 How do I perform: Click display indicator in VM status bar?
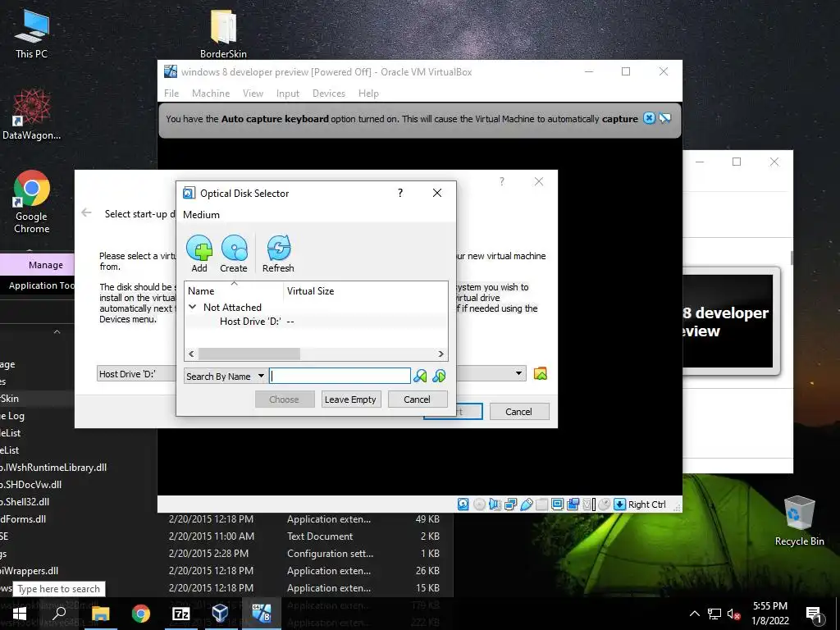(x=558, y=504)
